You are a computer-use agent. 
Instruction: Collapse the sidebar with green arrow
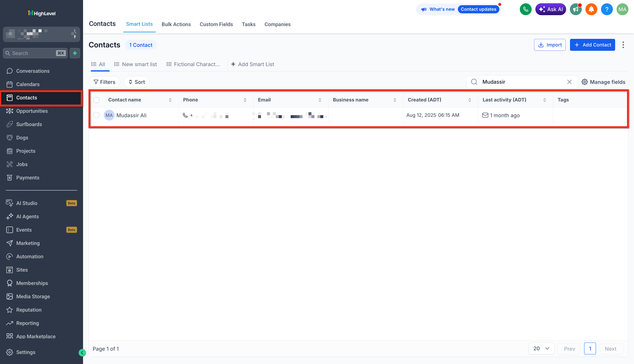pyautogui.click(x=82, y=353)
